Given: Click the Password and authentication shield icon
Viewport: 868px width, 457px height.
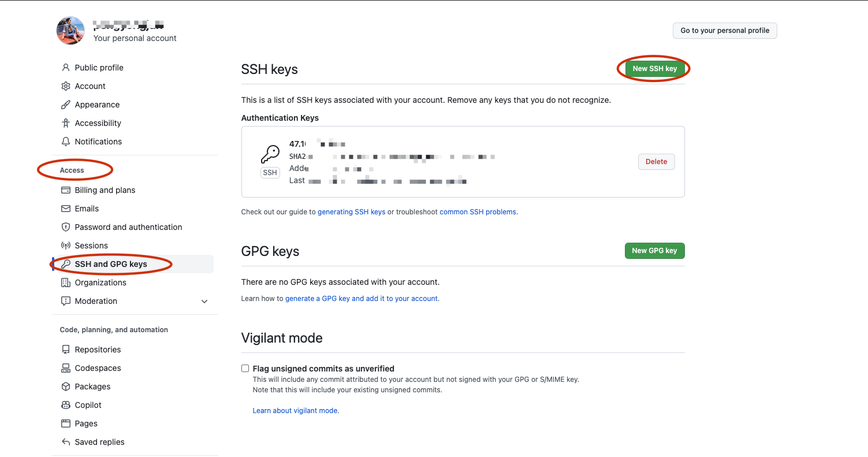Looking at the screenshot, I should [x=66, y=227].
